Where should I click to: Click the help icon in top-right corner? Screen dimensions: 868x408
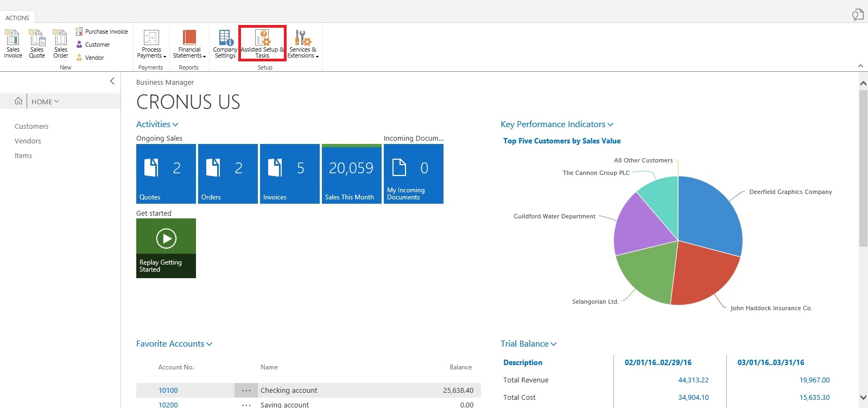[857, 15]
